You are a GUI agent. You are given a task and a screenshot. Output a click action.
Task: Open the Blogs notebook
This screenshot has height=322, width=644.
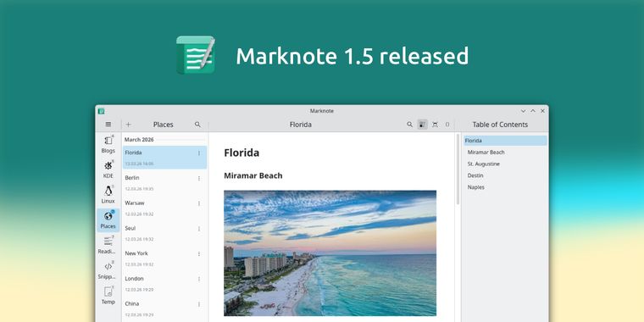pyautogui.click(x=108, y=144)
